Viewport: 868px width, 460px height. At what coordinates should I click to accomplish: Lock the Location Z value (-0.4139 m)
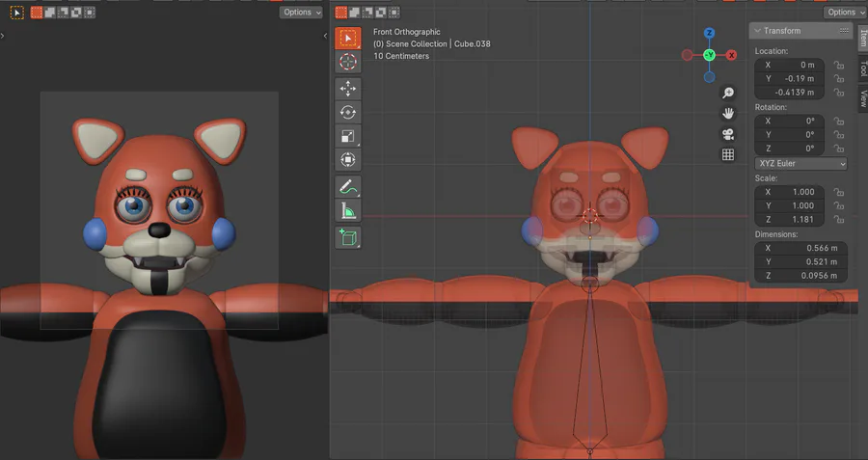839,93
